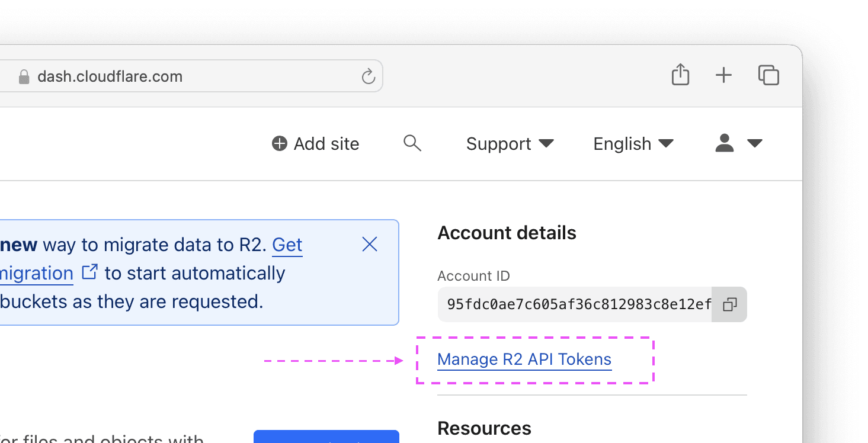Dismiss the R2 migration notice
This screenshot has height=443, width=868.
[x=369, y=244]
